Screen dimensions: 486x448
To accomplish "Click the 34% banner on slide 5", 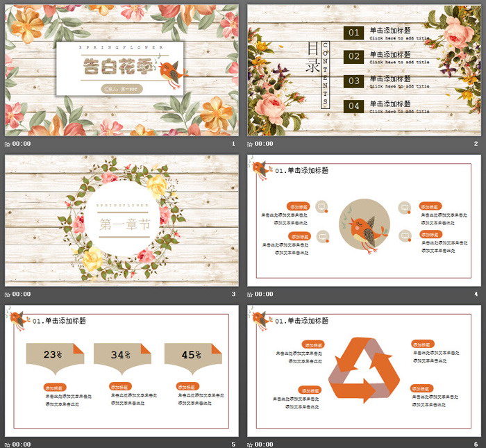I will pos(122,355).
